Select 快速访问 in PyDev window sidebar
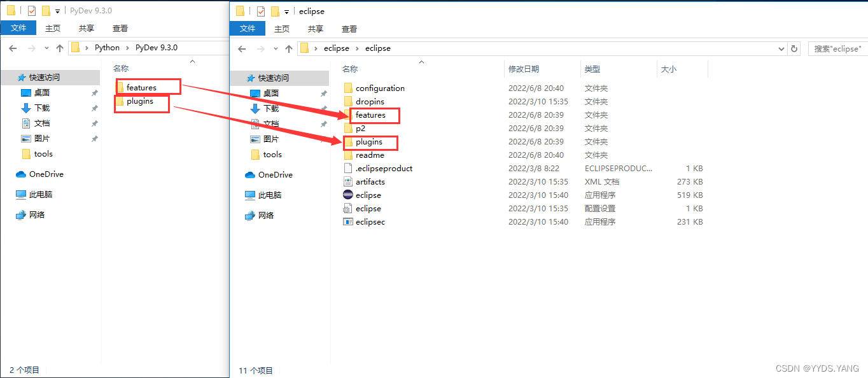Viewport: 868px width, 378px height. (45, 77)
